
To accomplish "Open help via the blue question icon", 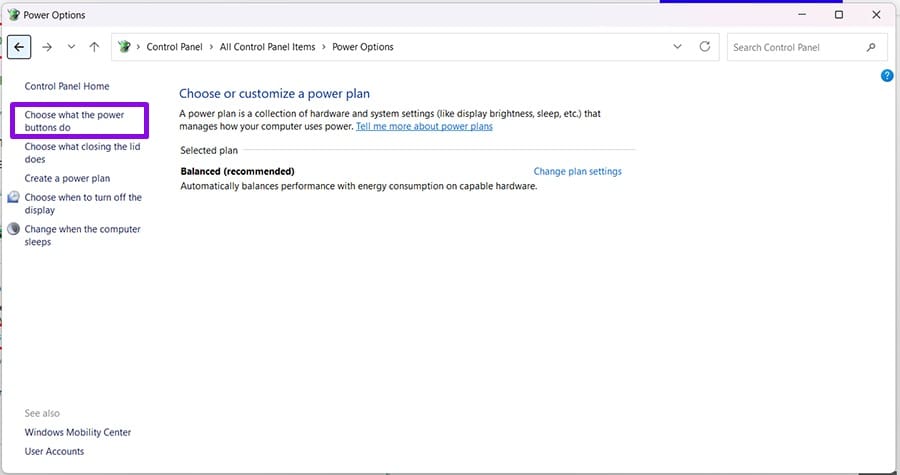I will click(887, 75).
